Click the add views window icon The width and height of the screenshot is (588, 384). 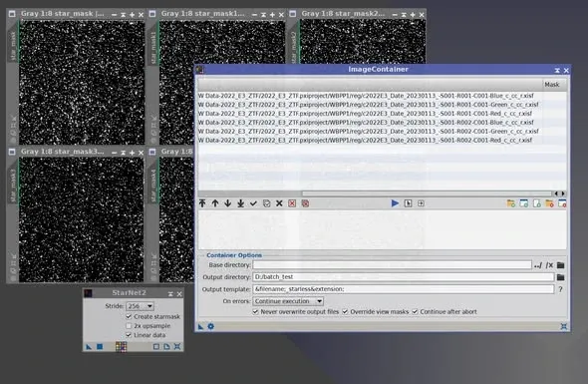coord(524,203)
